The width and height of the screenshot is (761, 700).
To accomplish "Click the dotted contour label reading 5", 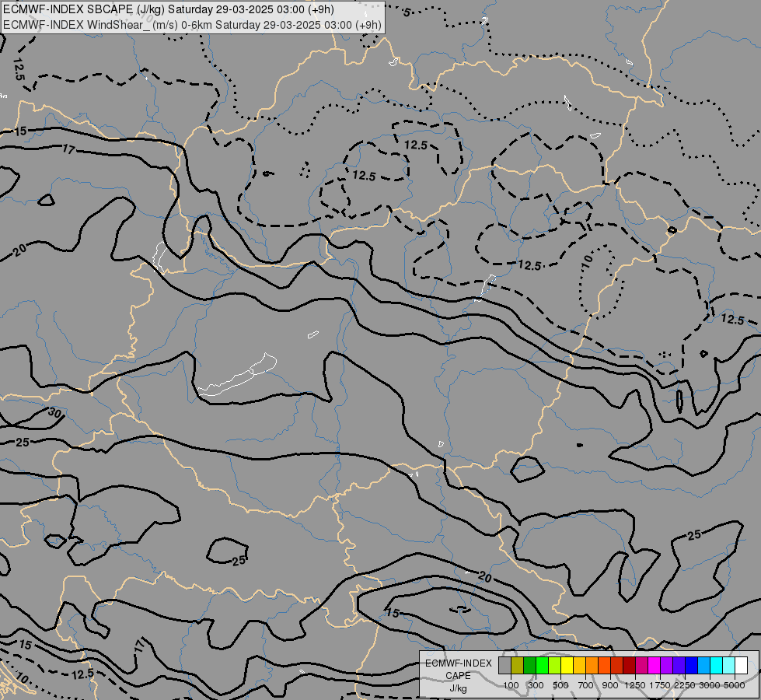I will point(407,12).
